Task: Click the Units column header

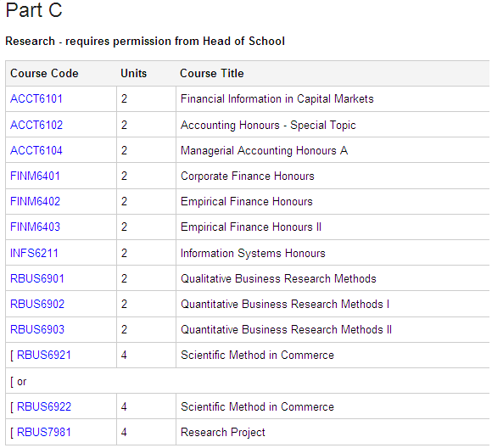Action: point(134,74)
